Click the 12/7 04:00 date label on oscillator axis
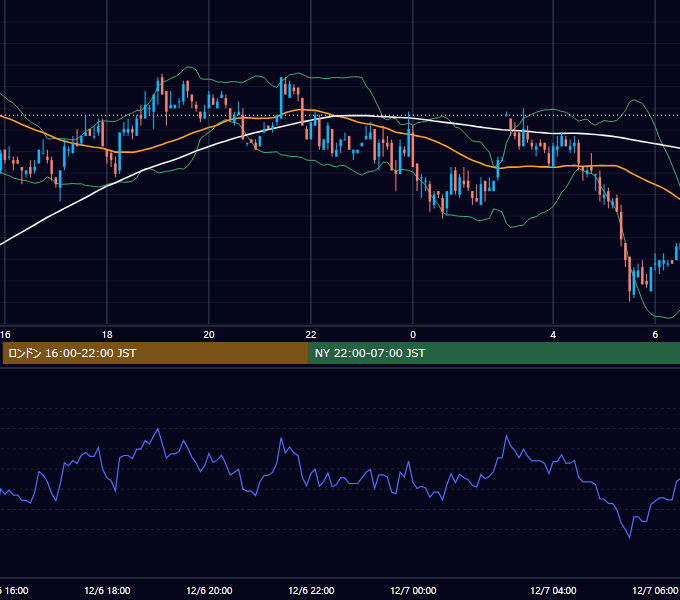This screenshot has width=680, height=600. [x=553, y=590]
